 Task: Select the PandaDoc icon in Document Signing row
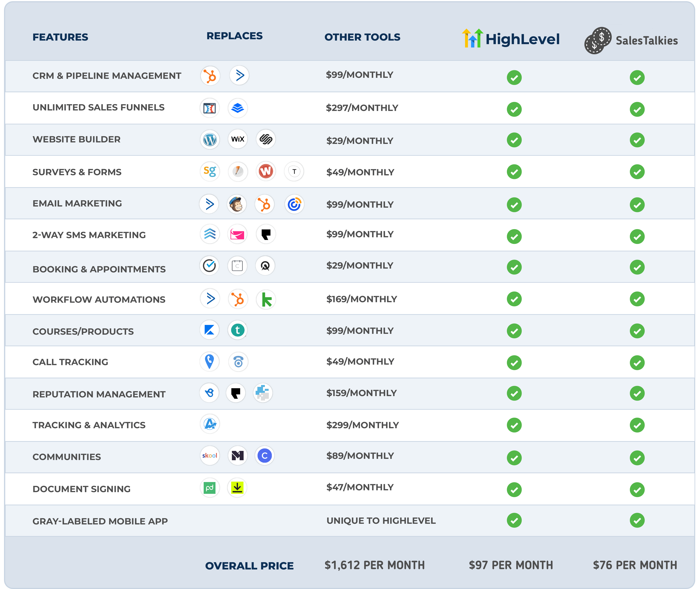click(210, 488)
